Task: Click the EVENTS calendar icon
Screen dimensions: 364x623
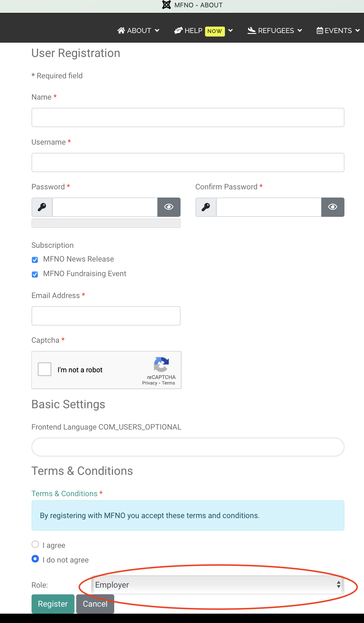Action: pos(320,30)
